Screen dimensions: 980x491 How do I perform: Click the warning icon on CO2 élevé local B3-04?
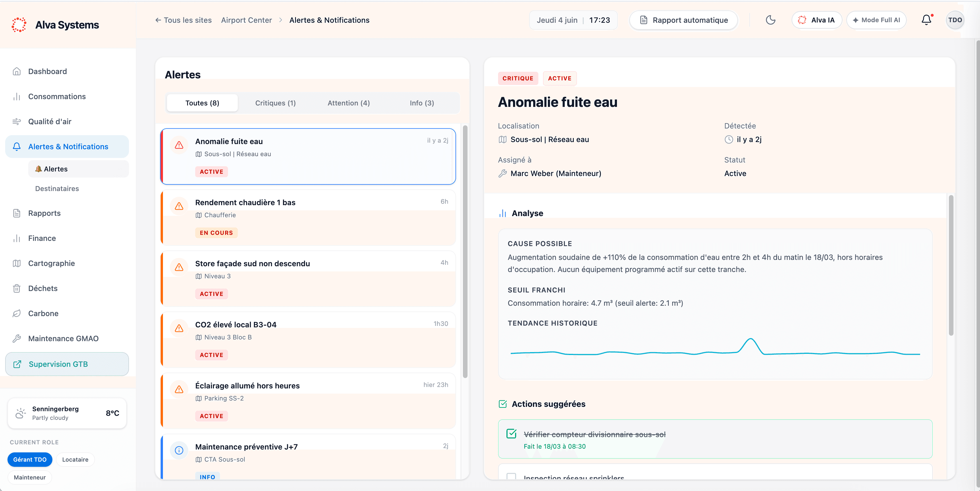179,328
